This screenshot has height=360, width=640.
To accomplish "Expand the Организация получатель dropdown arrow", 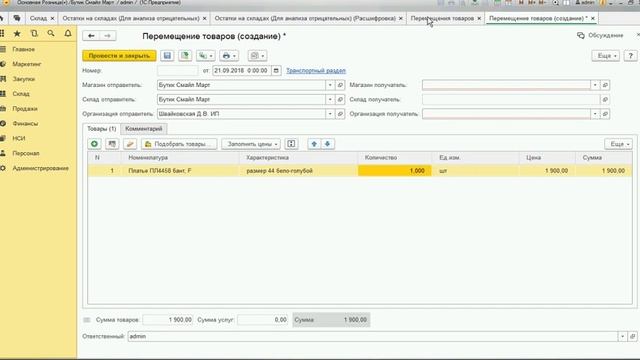I will 595,114.
